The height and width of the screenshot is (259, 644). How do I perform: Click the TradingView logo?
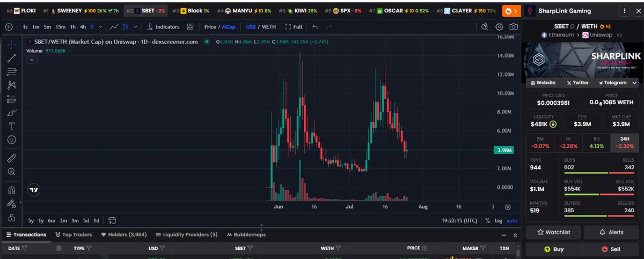(x=34, y=190)
